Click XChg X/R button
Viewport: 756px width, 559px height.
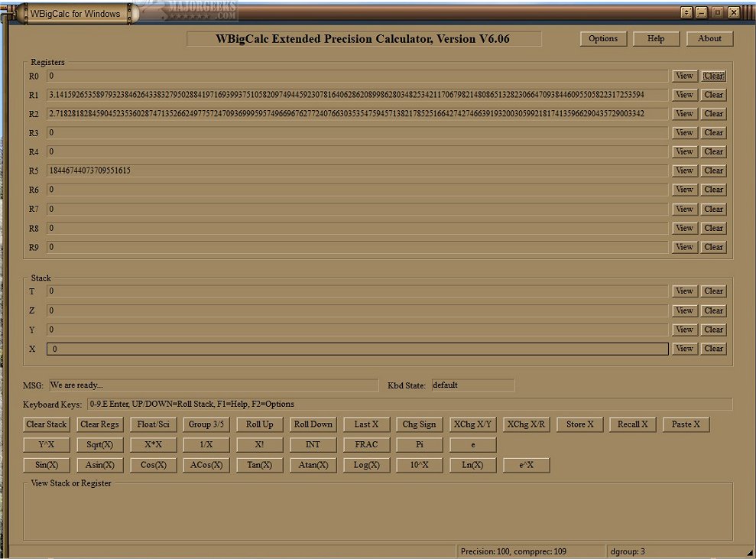tap(526, 424)
